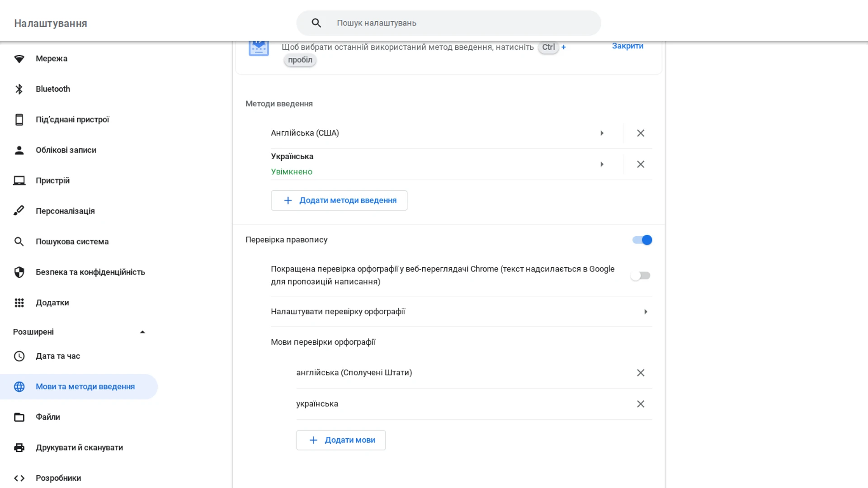
Task: Open Українська input method details arrow
Action: click(x=602, y=164)
